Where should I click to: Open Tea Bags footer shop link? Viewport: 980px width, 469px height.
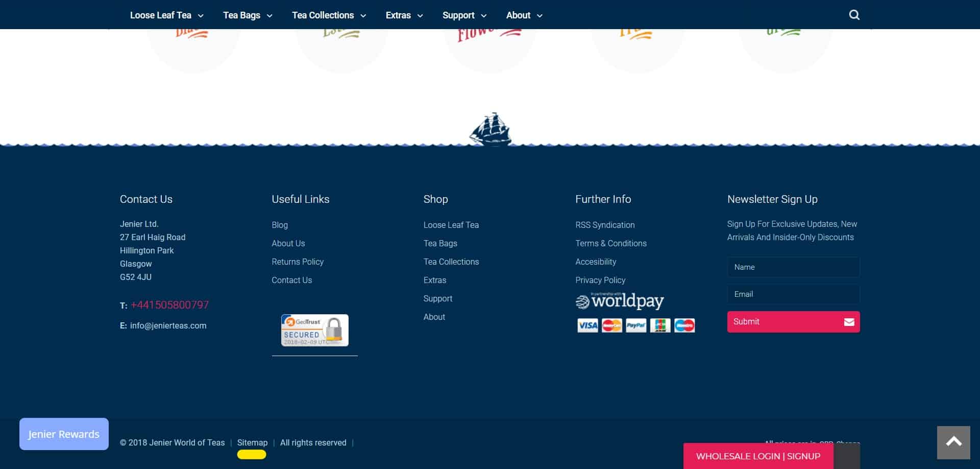440,244
